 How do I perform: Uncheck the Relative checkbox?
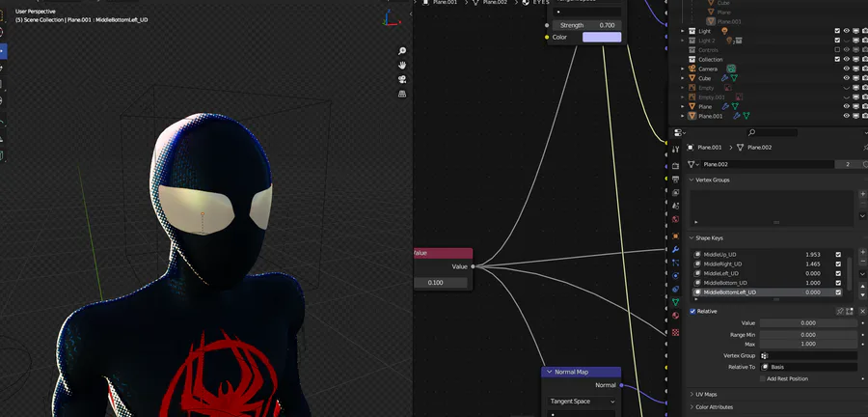(x=692, y=311)
